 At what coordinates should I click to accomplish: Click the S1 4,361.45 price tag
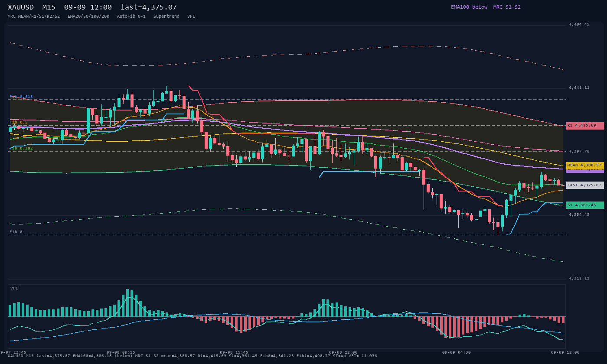[x=585, y=205]
